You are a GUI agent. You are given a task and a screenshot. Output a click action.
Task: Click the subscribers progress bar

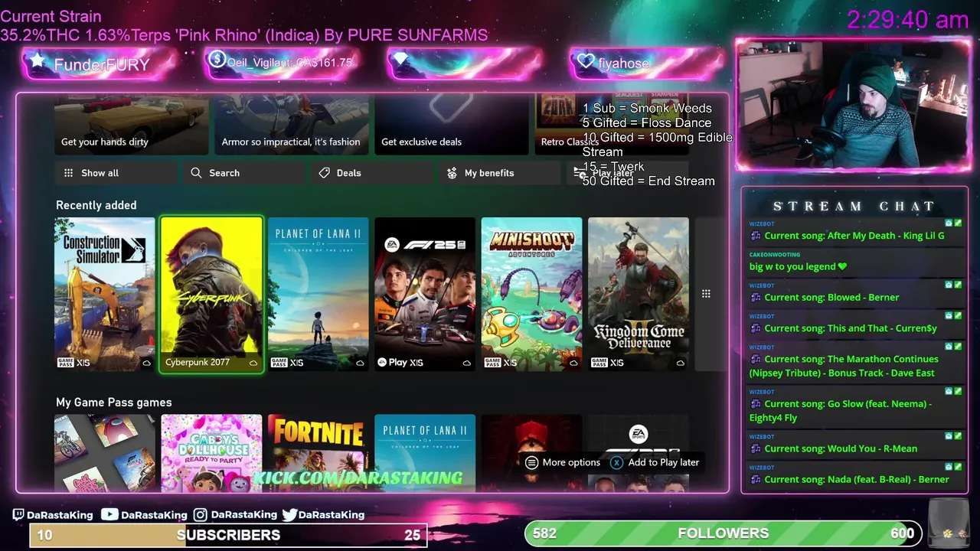[228, 535]
